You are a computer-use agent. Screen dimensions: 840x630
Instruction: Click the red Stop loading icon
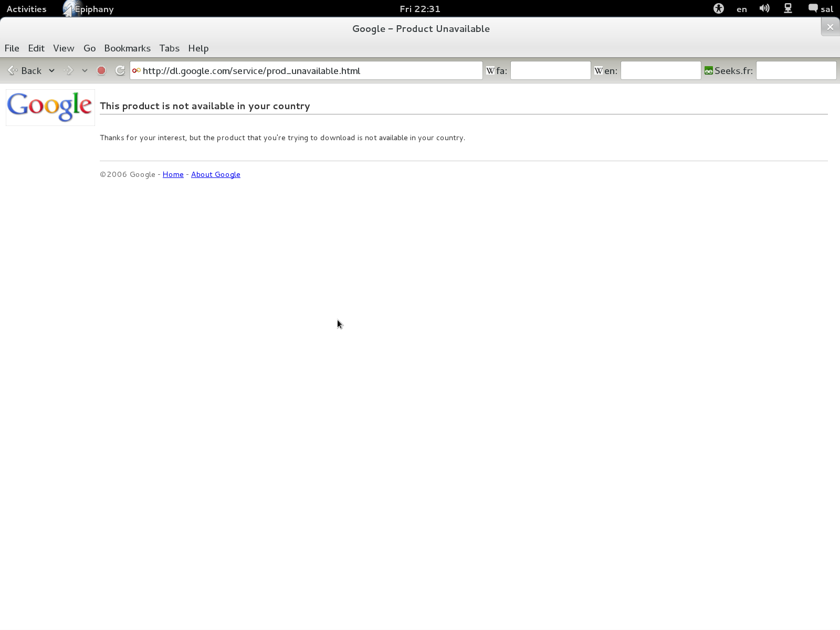coord(101,70)
